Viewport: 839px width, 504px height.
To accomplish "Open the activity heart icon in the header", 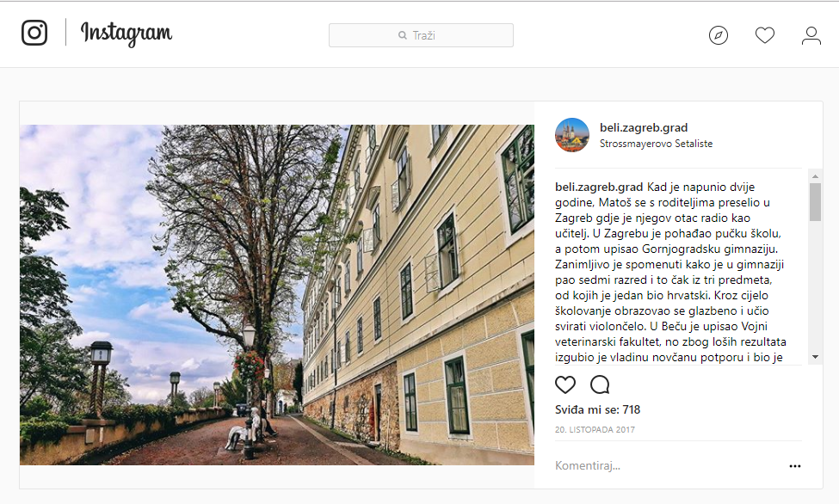I will pos(765,35).
